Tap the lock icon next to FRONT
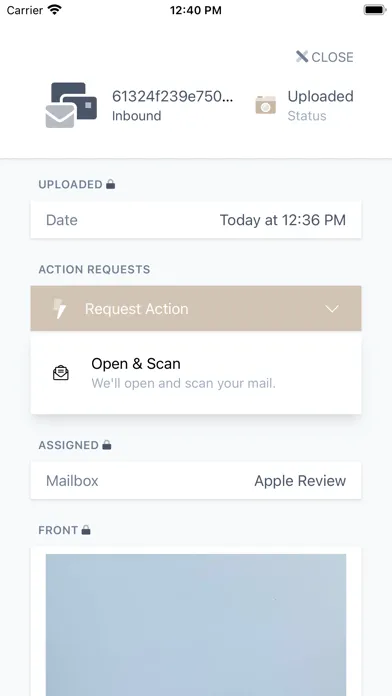This screenshot has height=696, width=392. click(x=86, y=530)
